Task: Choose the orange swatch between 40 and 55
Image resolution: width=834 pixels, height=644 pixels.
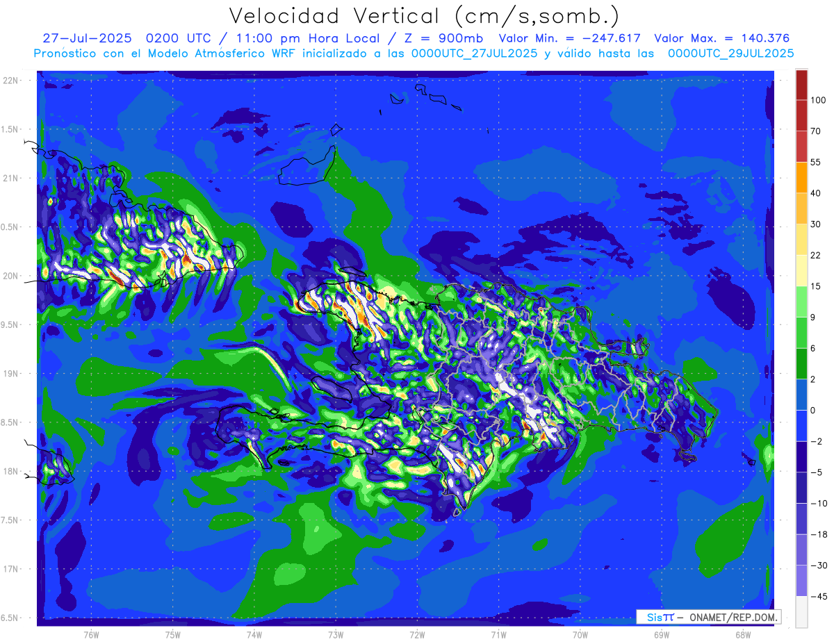Action: pyautogui.click(x=801, y=177)
